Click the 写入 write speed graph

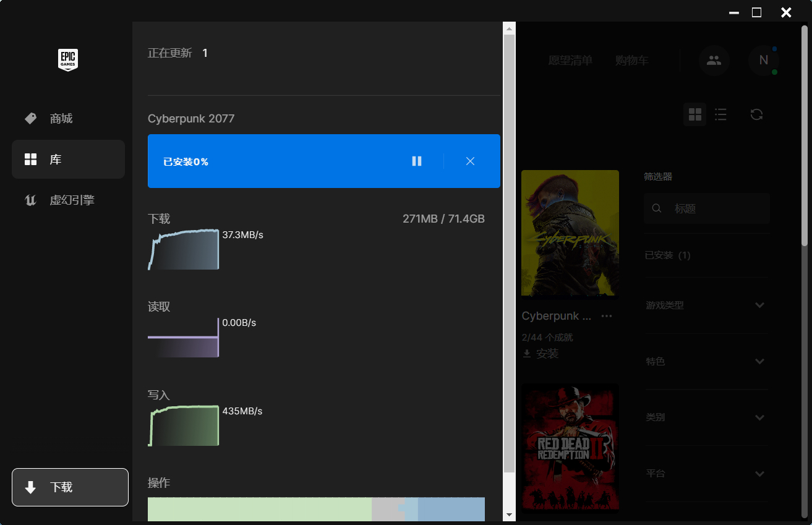[x=184, y=425]
